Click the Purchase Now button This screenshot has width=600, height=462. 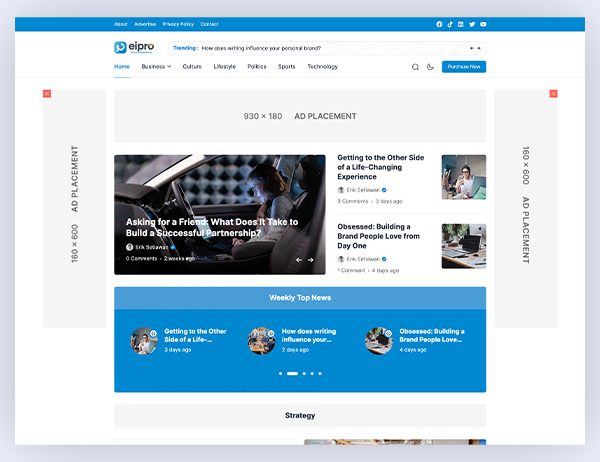(464, 67)
